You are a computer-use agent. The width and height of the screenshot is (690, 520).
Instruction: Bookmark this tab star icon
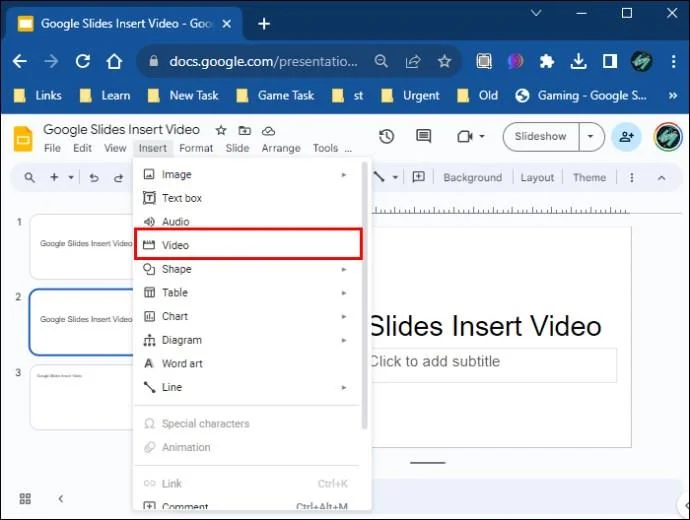(444, 61)
